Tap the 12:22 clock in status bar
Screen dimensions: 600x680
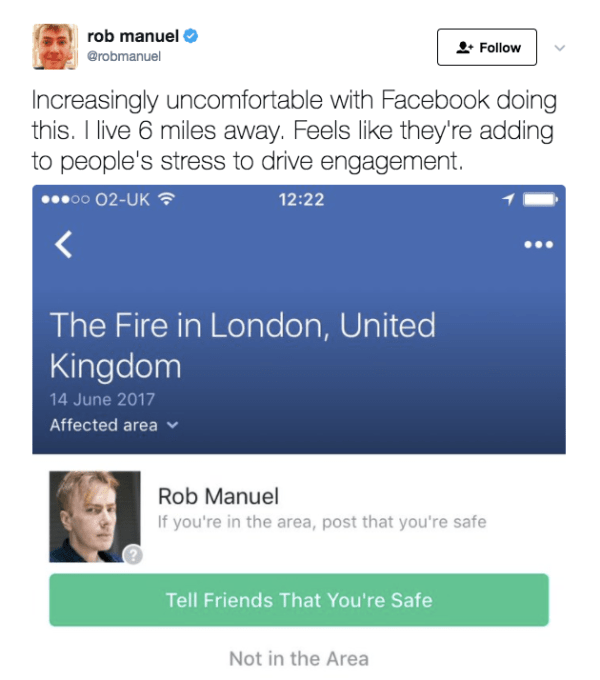[x=302, y=200]
